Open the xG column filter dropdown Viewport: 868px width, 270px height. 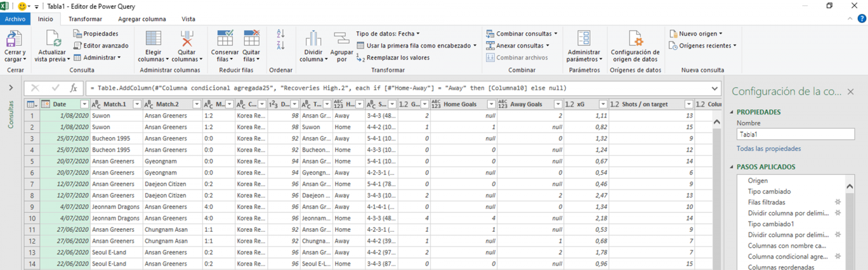pyautogui.click(x=602, y=105)
